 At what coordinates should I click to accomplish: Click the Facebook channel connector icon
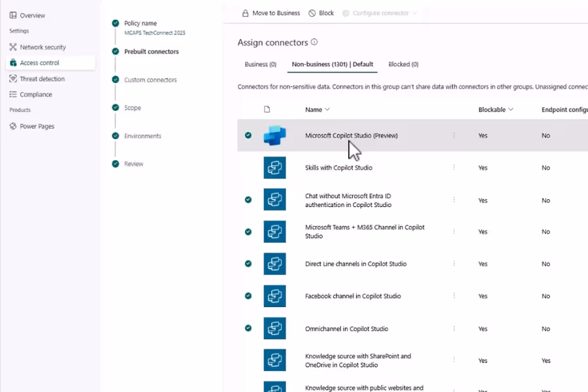[x=274, y=296]
